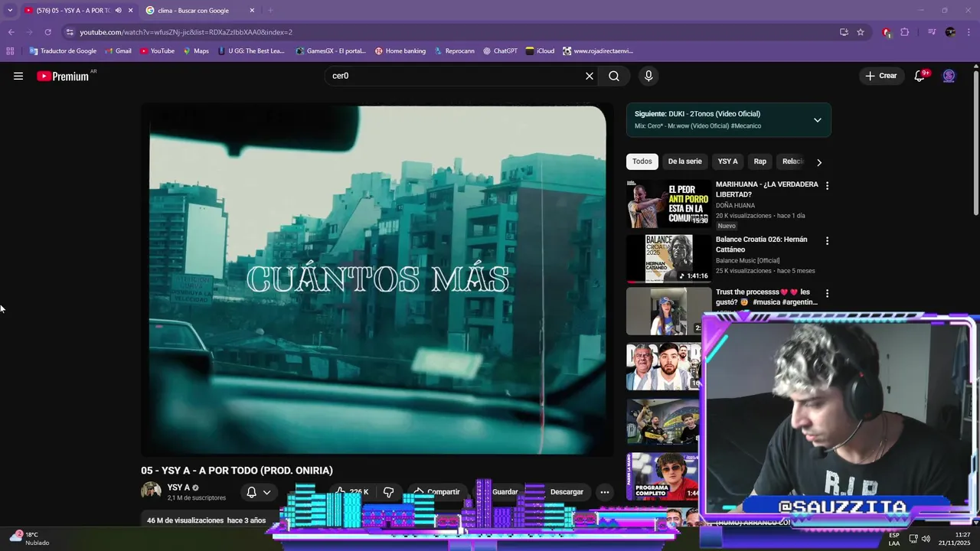Open the GamesGX bookmark

click(331, 51)
